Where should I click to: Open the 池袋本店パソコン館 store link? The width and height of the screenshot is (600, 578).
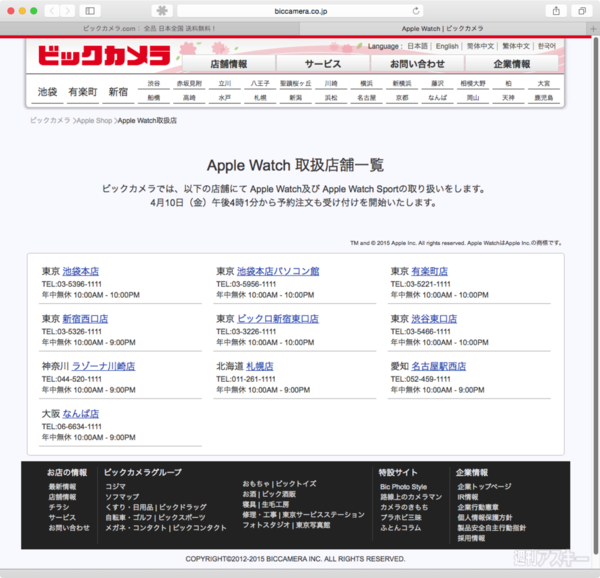tap(278, 271)
